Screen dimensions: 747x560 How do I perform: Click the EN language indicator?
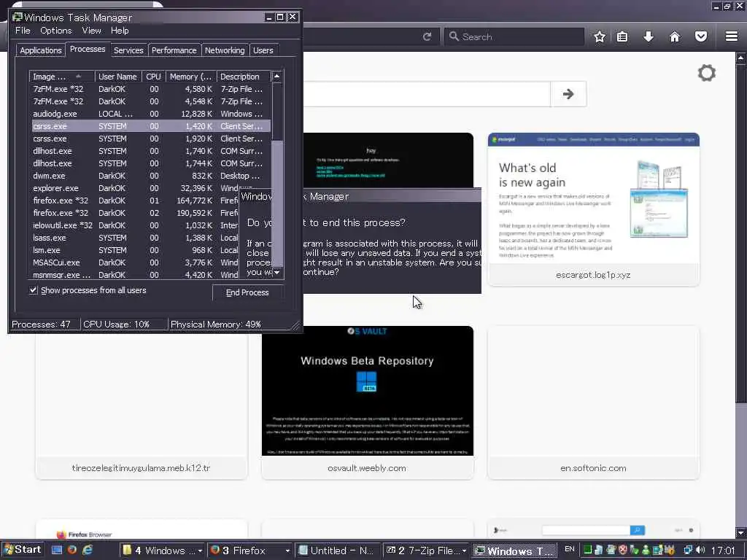point(569,550)
